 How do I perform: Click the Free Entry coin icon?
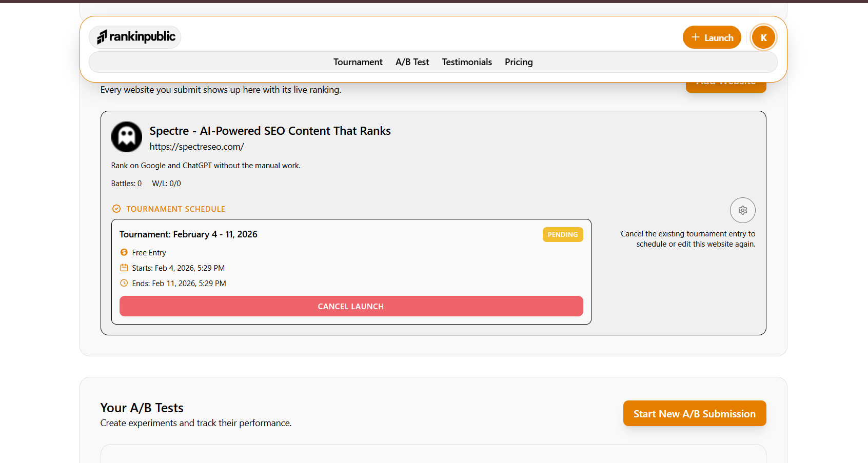coord(124,252)
